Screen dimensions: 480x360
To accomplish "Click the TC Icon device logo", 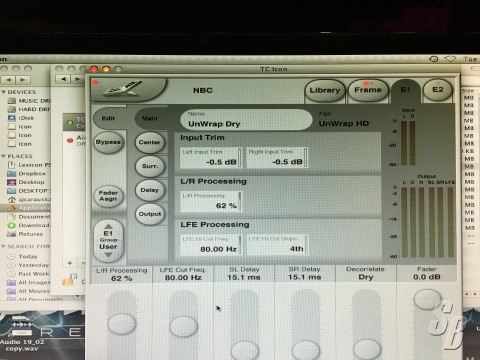I will click(125, 88).
